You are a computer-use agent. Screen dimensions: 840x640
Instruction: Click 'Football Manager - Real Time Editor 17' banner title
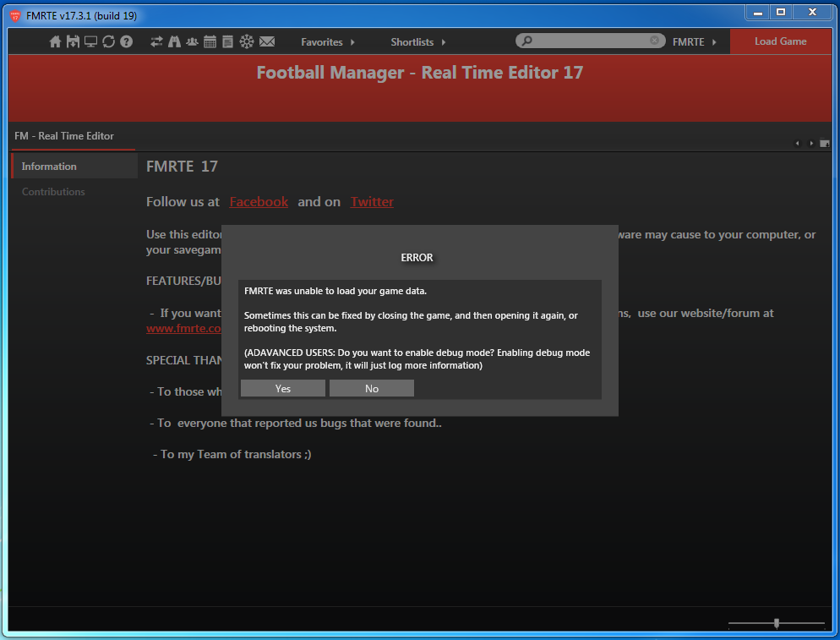[419, 73]
